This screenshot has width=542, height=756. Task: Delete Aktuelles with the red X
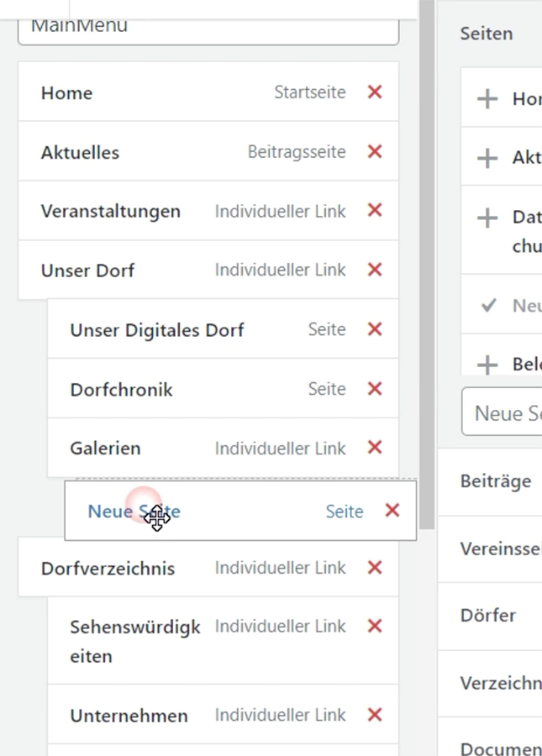point(375,152)
